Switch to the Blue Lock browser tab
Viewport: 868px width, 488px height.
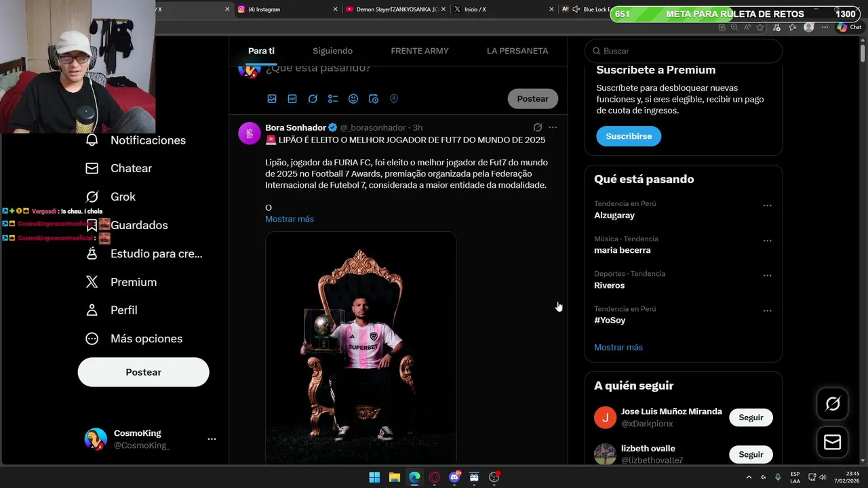tap(586, 9)
